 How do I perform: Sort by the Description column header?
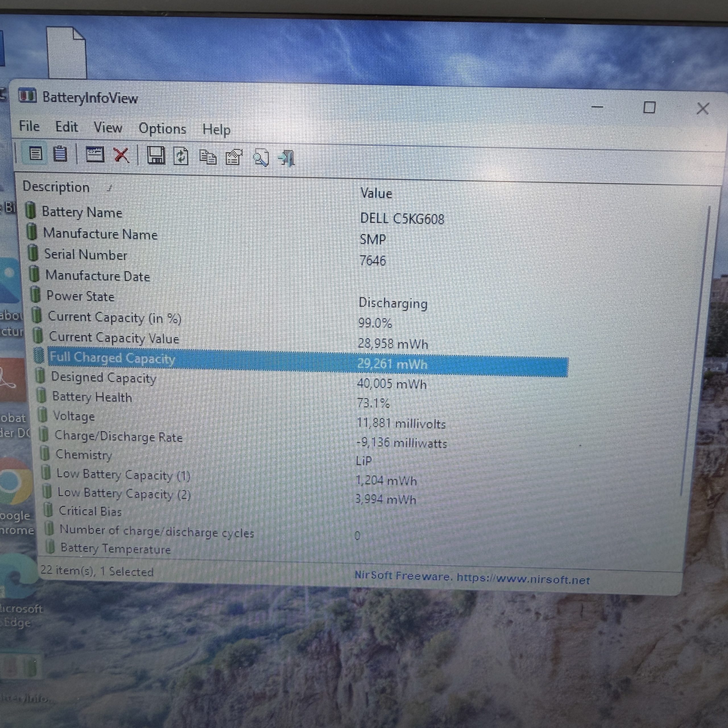point(56,187)
